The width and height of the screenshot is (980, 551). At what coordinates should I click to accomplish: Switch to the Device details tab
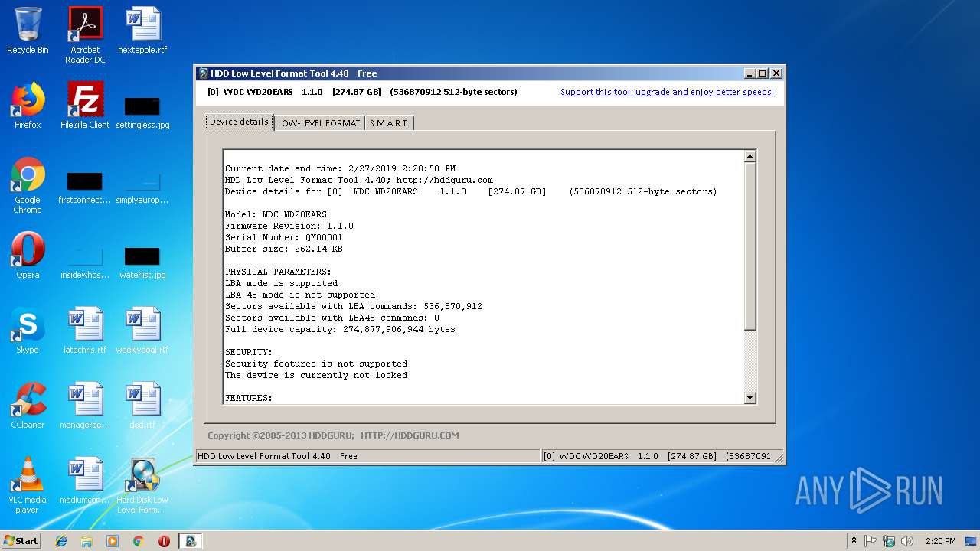[239, 122]
